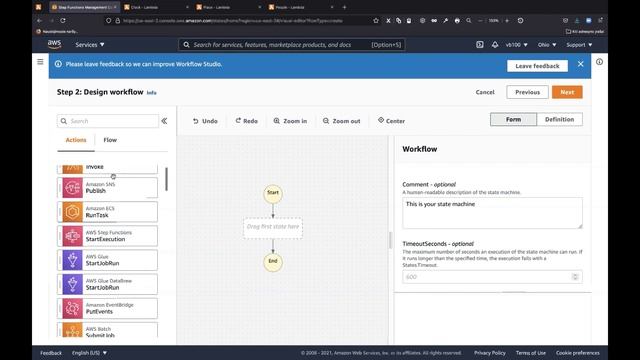640x360 pixels.
Task: Open the English (US) language dropdown
Action: click(89, 353)
